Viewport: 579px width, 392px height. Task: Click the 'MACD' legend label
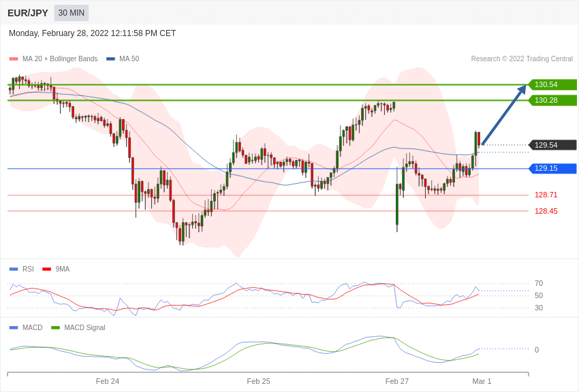[x=33, y=327]
